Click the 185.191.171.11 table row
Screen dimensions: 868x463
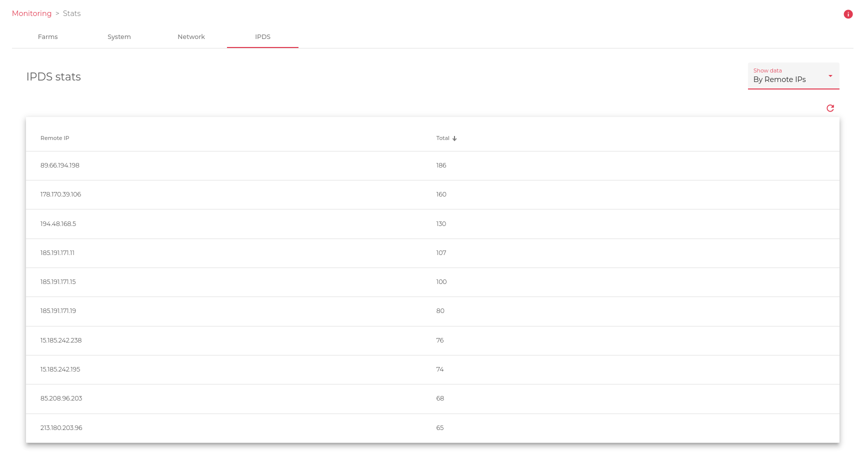pyautogui.click(x=57, y=253)
